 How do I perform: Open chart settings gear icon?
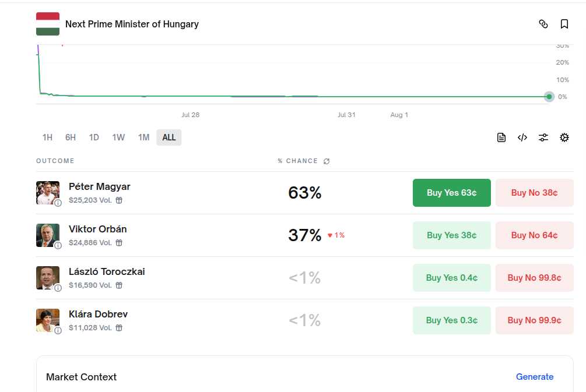click(564, 137)
